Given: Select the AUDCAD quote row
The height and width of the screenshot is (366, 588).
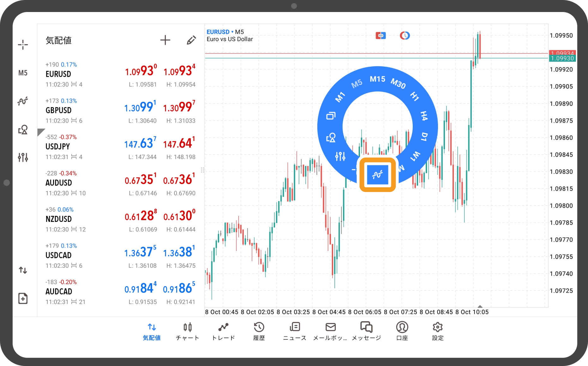Looking at the screenshot, I should pos(120,292).
